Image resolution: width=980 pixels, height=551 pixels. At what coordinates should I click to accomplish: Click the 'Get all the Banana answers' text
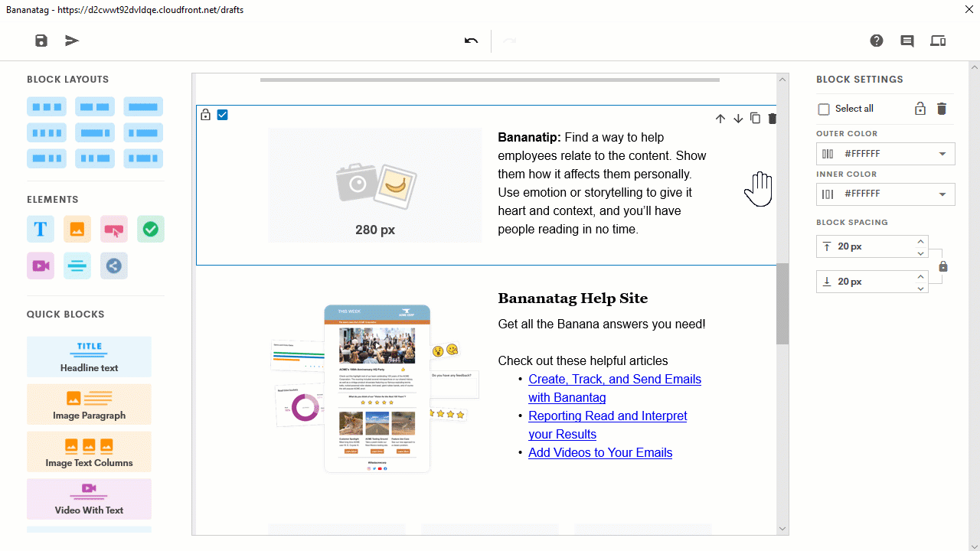coord(602,324)
